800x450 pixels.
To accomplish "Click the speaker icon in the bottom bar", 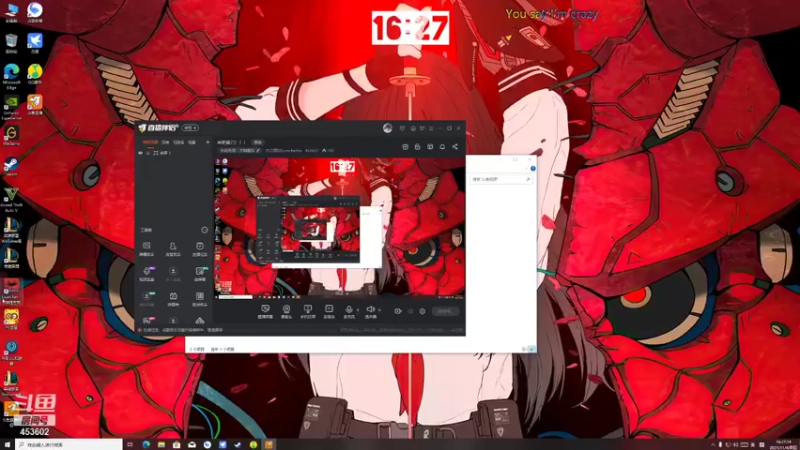I will point(371,311).
